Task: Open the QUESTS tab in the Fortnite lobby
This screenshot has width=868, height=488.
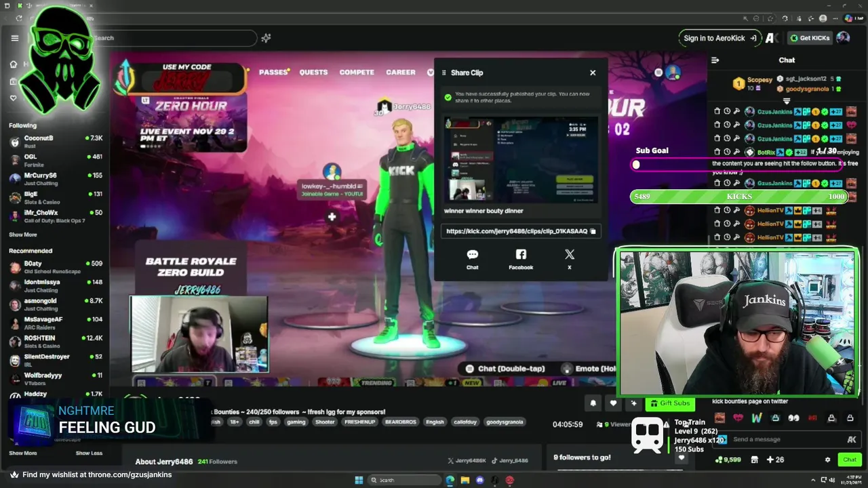Action: tap(313, 72)
